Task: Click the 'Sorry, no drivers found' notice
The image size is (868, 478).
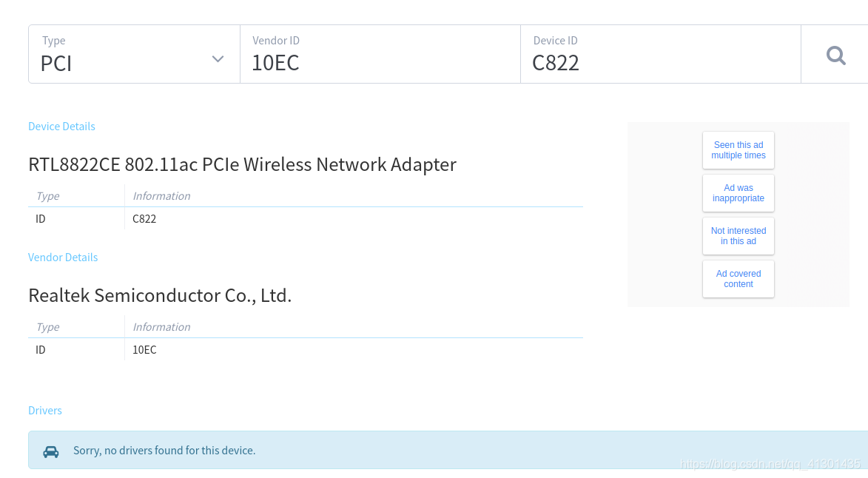Action: pyautogui.click(x=164, y=451)
